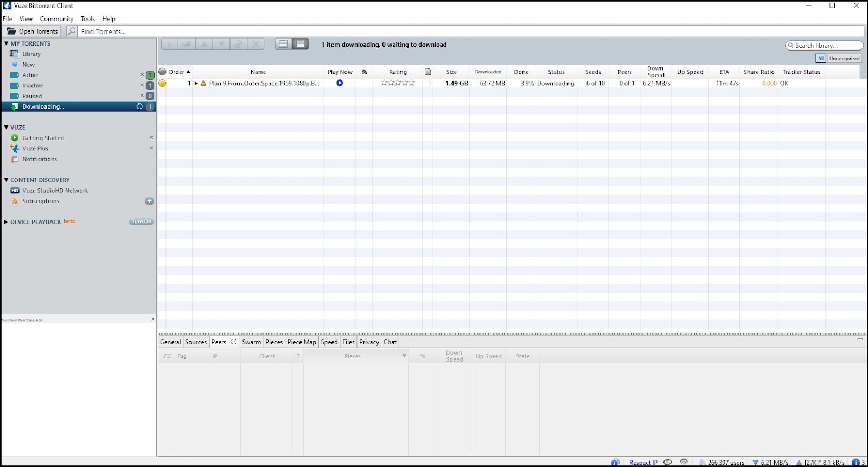Screen dimensions: 868x467
Task: Click the RSS feed column header icon
Action: [x=365, y=72]
